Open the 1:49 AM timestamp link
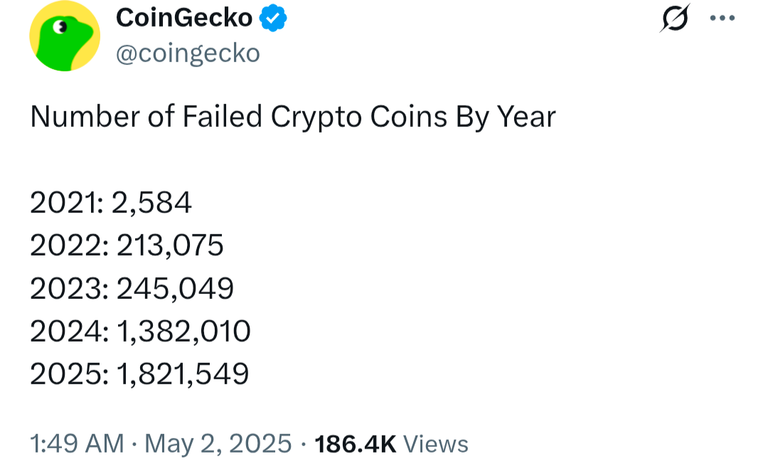768x462 pixels. [x=77, y=444]
